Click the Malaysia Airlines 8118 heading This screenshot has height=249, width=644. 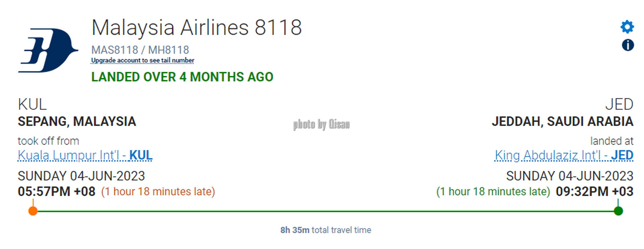[x=197, y=28]
